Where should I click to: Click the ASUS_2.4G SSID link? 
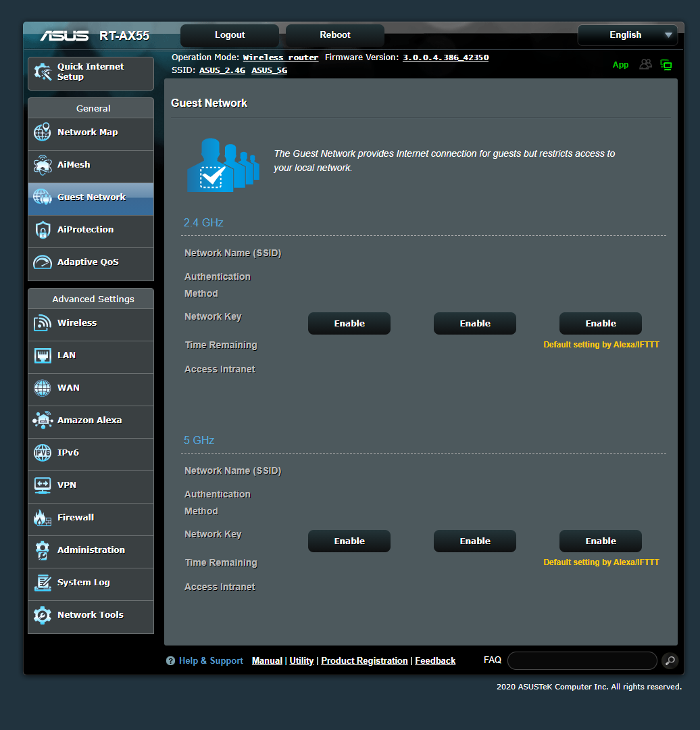coord(222,70)
